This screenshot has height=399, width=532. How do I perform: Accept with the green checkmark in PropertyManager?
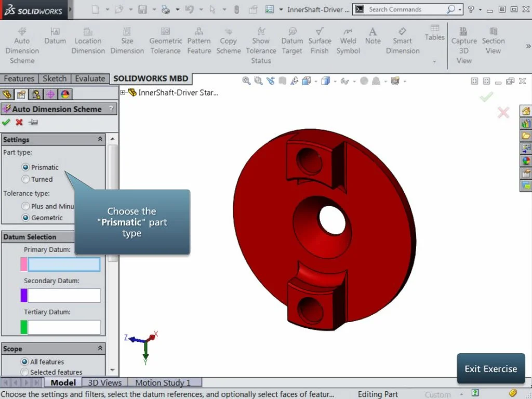click(x=6, y=123)
